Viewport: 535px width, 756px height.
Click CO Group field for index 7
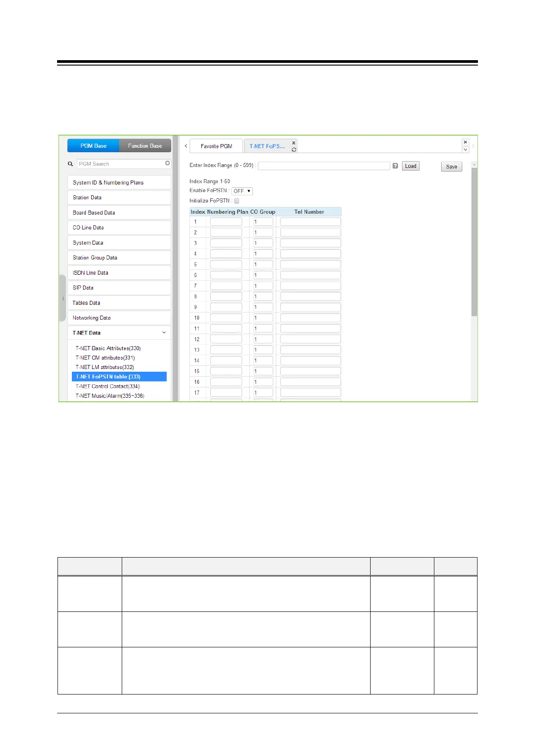click(263, 286)
